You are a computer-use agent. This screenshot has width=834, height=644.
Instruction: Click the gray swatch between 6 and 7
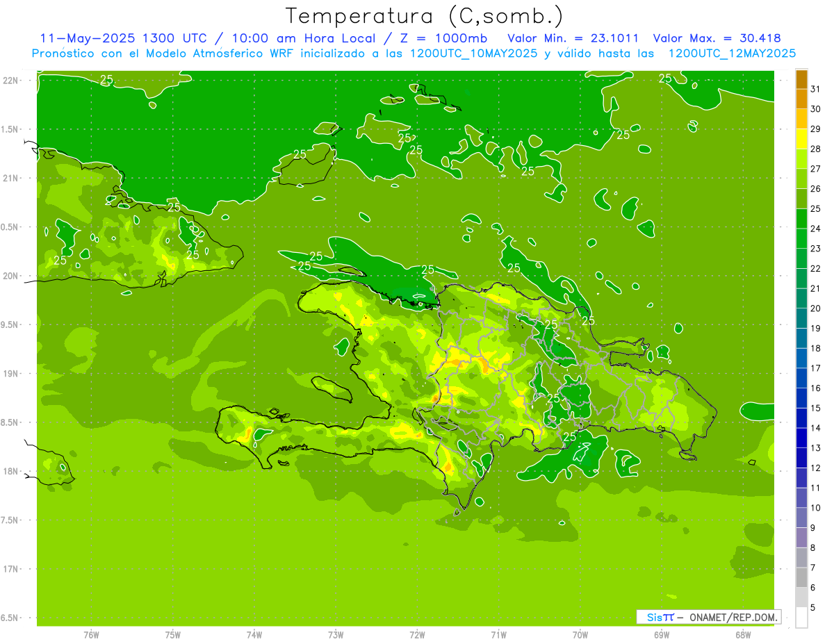pyautogui.click(x=801, y=578)
